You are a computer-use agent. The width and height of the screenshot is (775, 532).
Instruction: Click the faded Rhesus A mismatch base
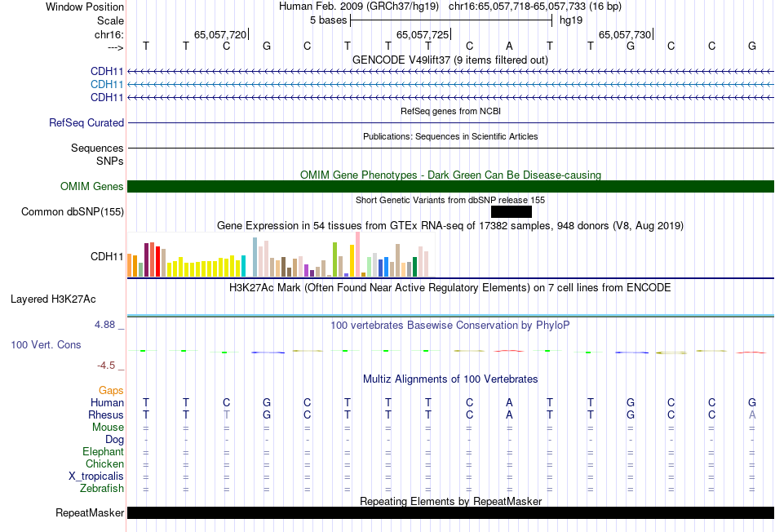(x=752, y=415)
